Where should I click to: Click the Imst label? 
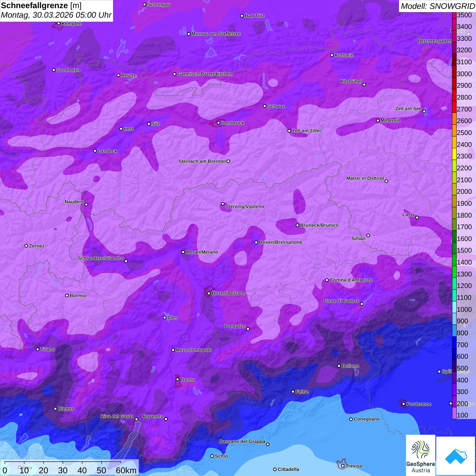129,129
